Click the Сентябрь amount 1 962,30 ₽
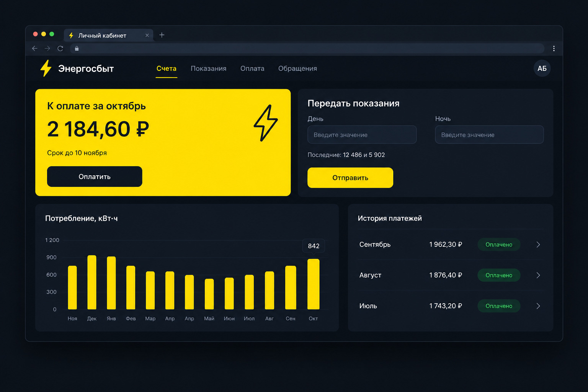Viewport: 588px width, 392px height. (446, 245)
